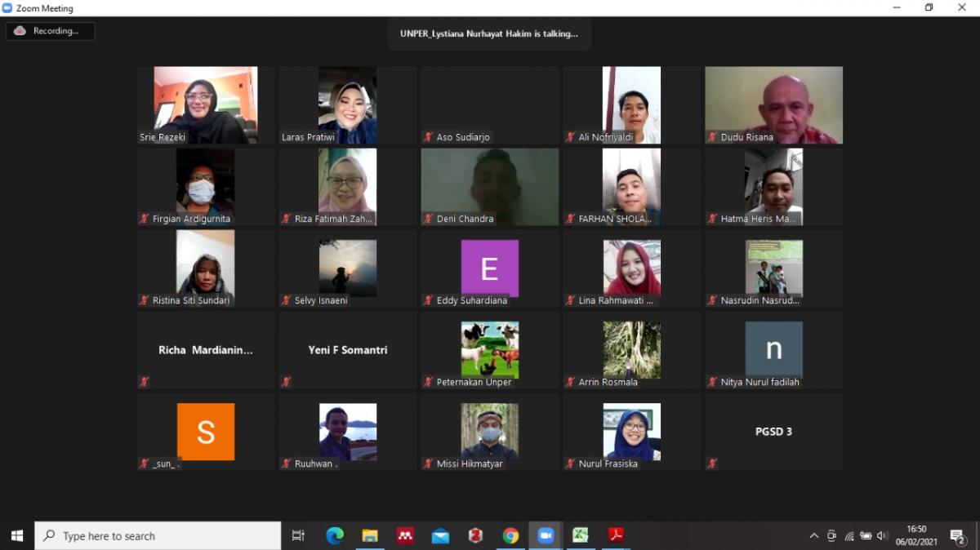Open Excel from the taskbar
The height and width of the screenshot is (550, 980).
[580, 535]
